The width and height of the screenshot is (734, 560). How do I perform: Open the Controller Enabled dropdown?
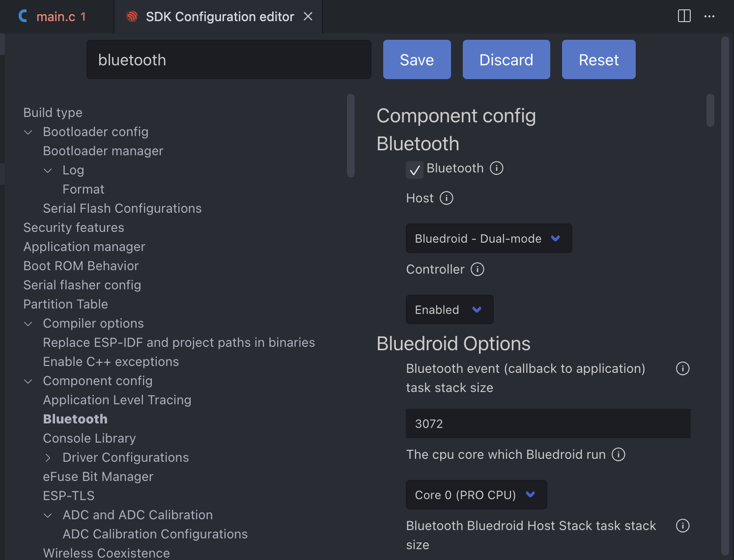(449, 310)
